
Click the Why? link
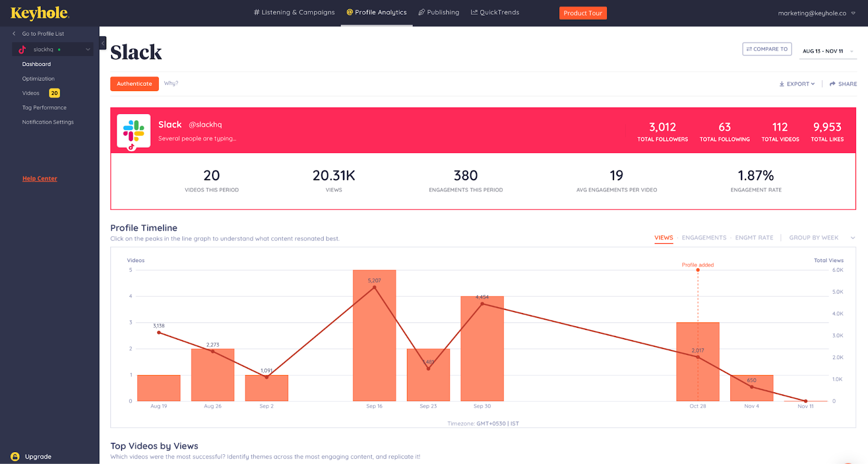click(x=171, y=83)
